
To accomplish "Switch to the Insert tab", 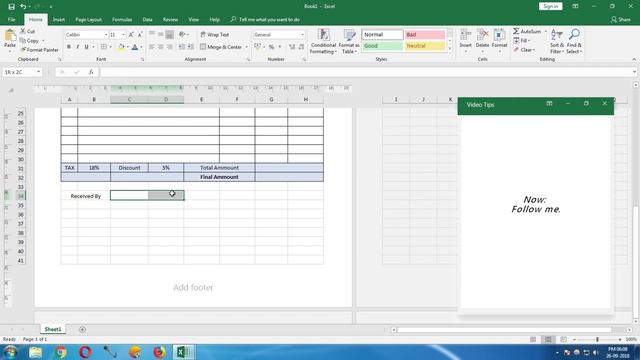I will pos(59,20).
